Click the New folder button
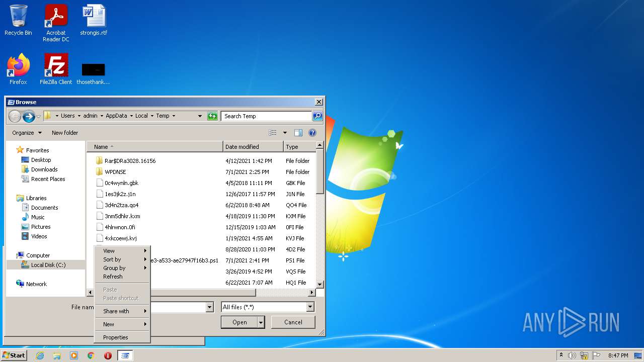The width and height of the screenshot is (644, 362). coord(65,133)
